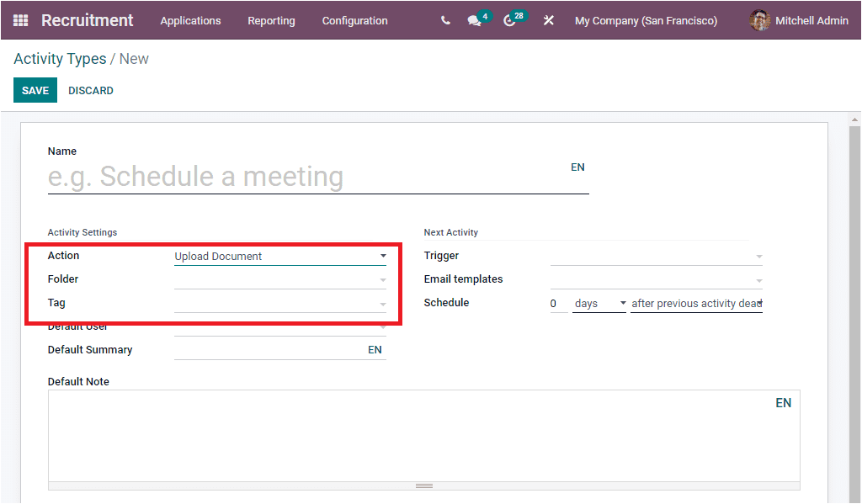Select My Company (San Francisco) switcher

point(646,20)
